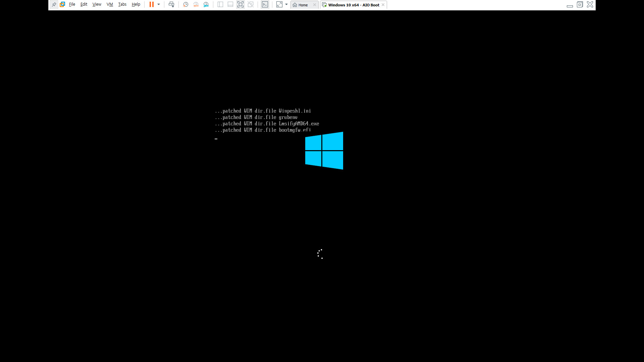Click the pin toolbar icon
Image resolution: width=644 pixels, height=362 pixels.
(x=54, y=5)
